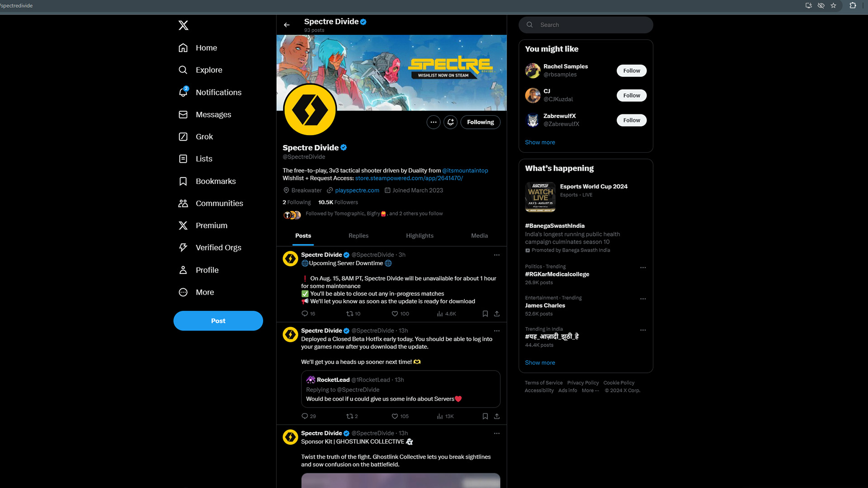
Task: Switch to the Media tab
Action: [479, 235]
